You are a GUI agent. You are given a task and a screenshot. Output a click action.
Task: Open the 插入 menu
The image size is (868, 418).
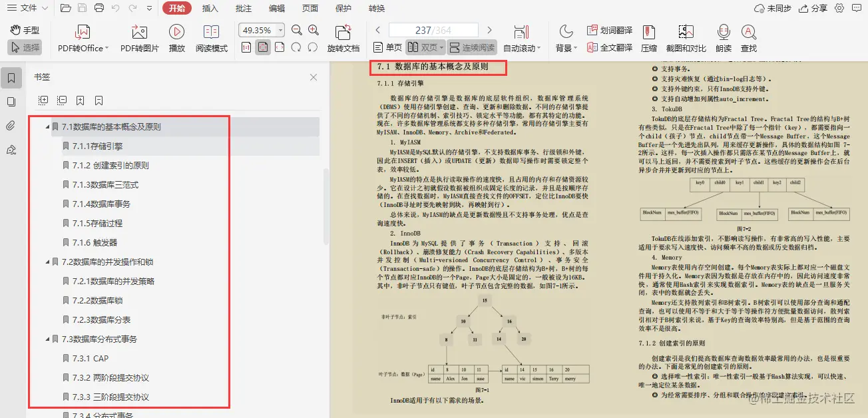point(210,9)
